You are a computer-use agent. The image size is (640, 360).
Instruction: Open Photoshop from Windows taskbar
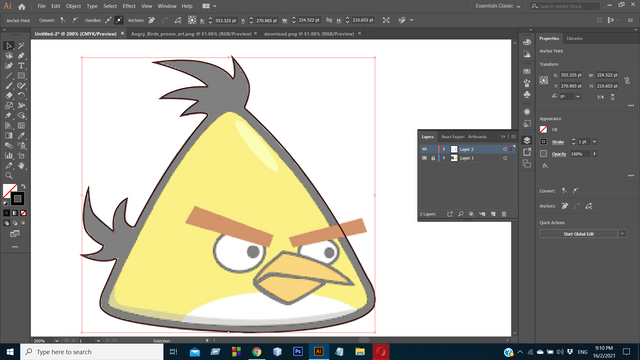click(x=298, y=351)
